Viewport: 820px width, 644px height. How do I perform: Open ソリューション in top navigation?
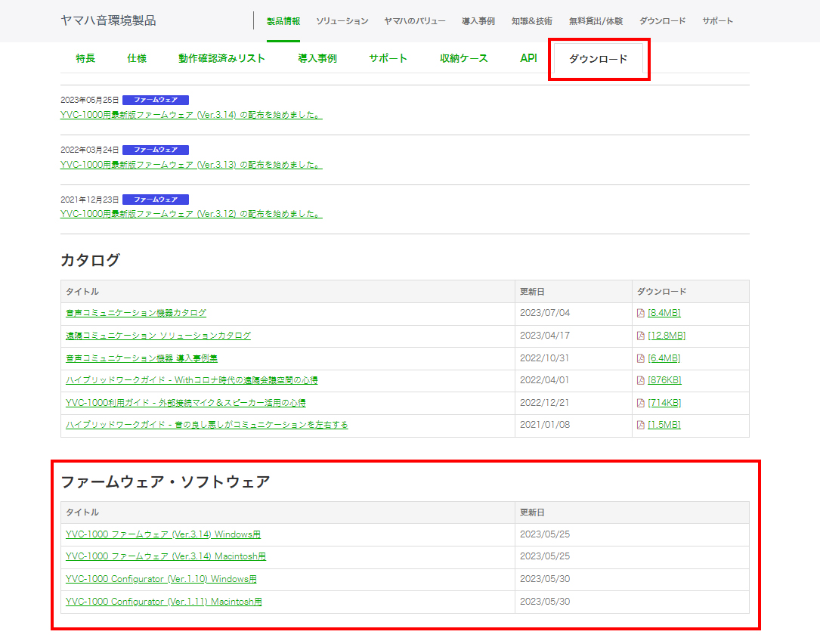[x=342, y=21]
